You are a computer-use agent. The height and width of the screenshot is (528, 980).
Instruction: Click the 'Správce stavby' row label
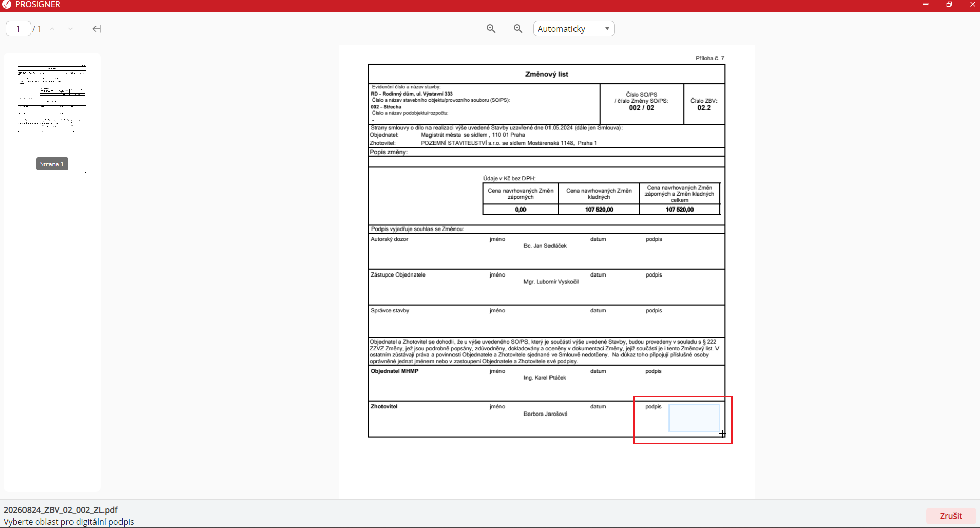(x=390, y=311)
